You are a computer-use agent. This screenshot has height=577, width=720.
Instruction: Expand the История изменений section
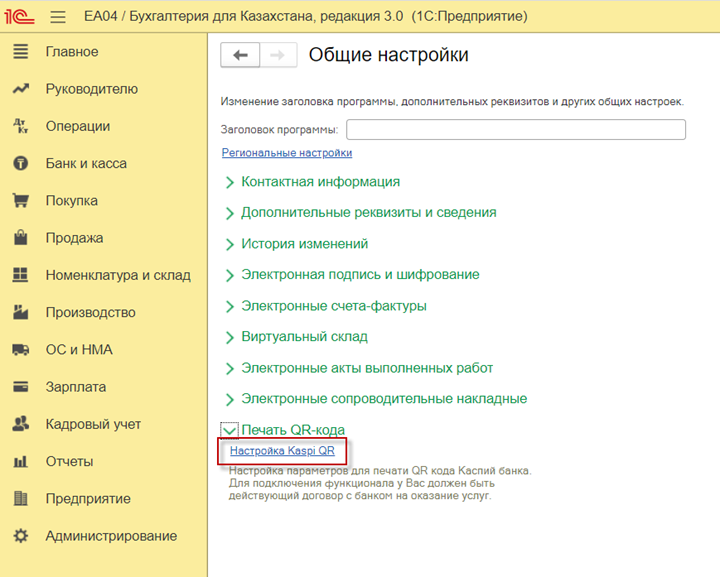[x=297, y=244]
